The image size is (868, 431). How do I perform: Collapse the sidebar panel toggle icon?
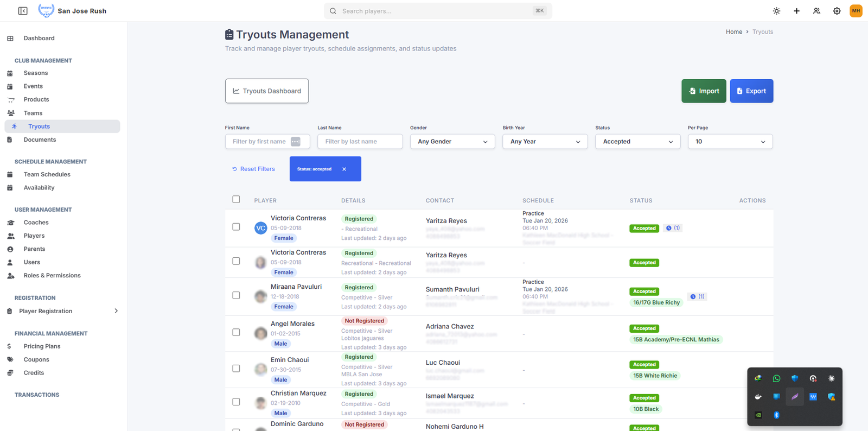click(x=23, y=11)
